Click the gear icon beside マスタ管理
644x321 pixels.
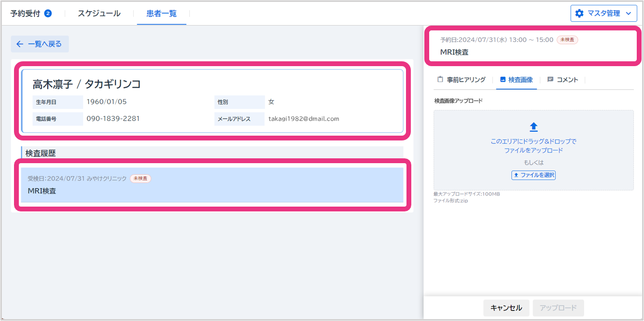pos(579,14)
